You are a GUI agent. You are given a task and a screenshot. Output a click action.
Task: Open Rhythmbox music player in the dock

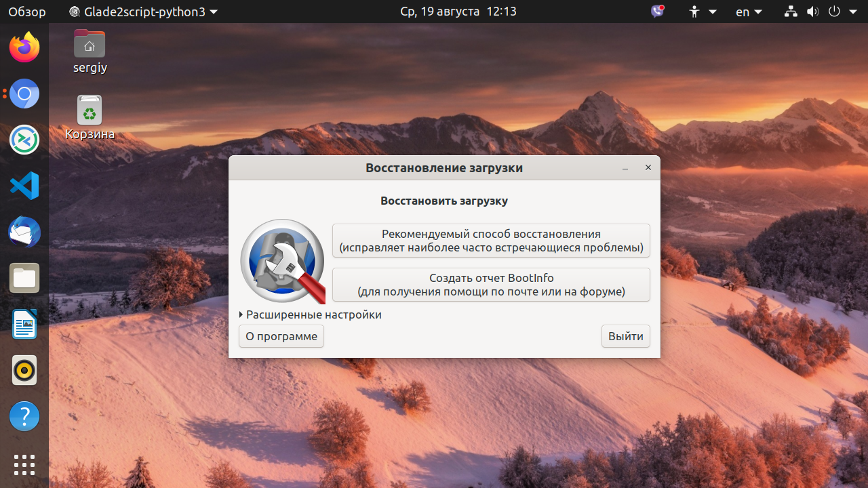click(x=24, y=370)
